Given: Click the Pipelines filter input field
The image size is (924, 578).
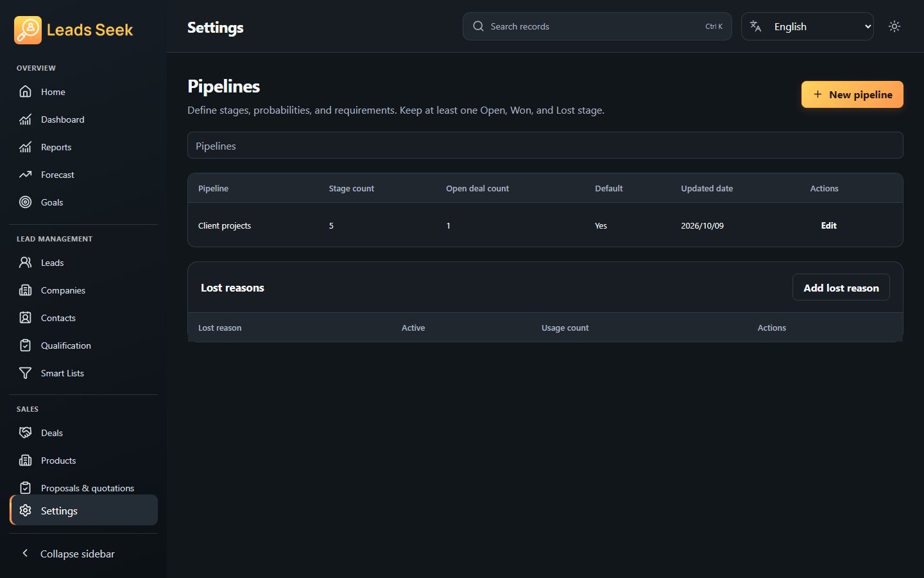Looking at the screenshot, I should [545, 146].
